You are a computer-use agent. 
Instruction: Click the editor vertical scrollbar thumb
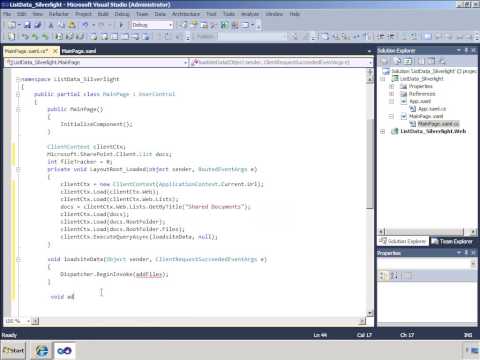pyautogui.click(x=370, y=163)
